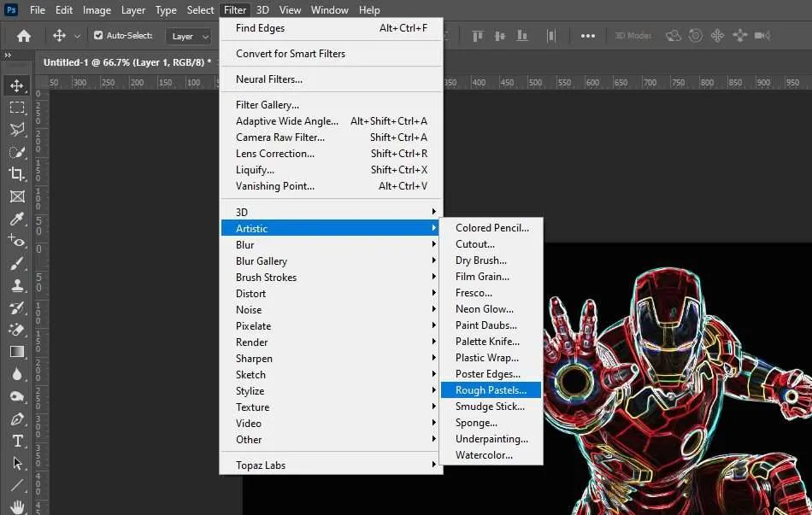Image resolution: width=812 pixels, height=515 pixels.
Task: Click the 3D roll object icon
Action: (696, 36)
